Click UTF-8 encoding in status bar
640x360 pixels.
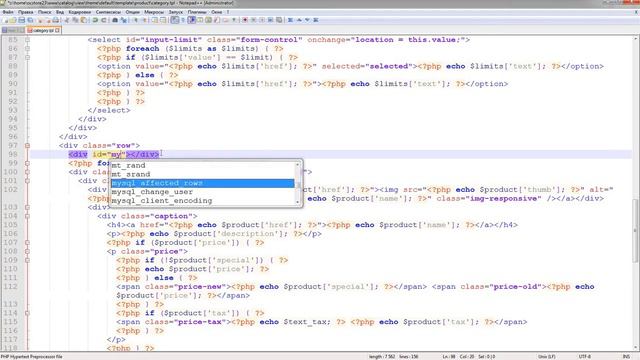coord(584,357)
